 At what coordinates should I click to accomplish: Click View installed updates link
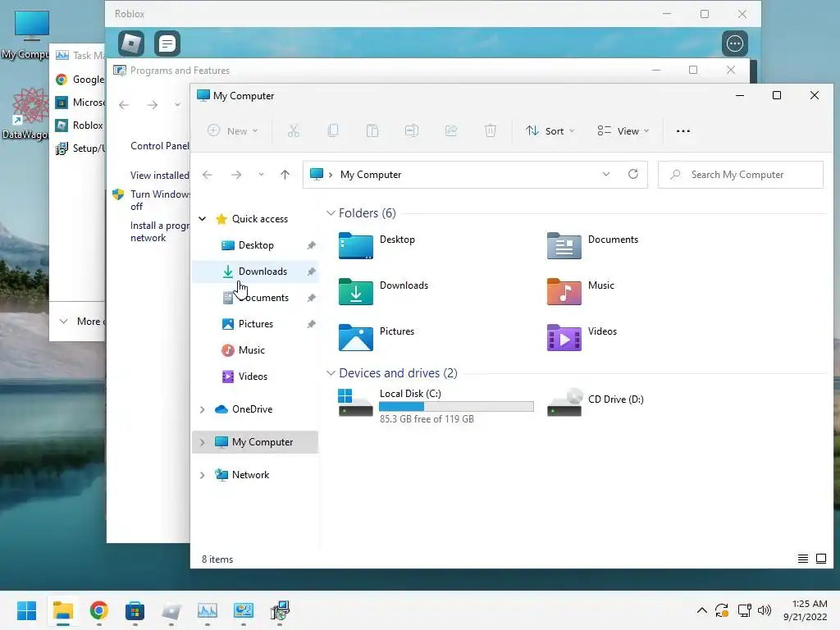pos(160,176)
